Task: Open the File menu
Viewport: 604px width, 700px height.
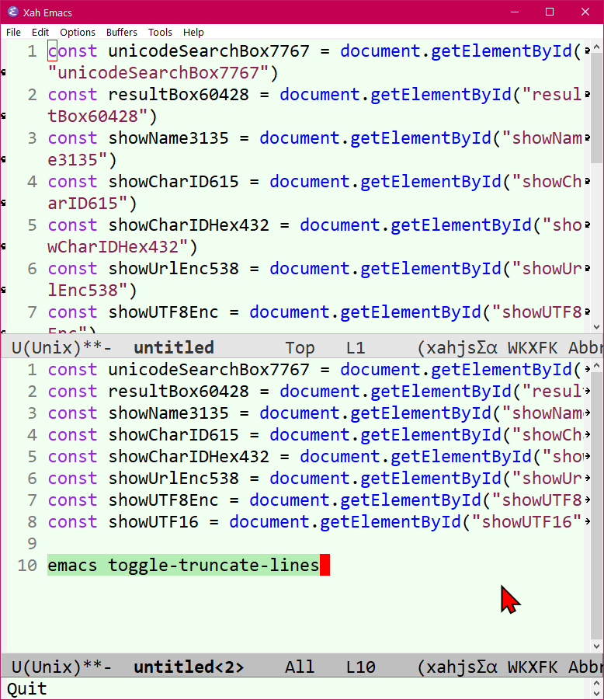Action: [13, 32]
